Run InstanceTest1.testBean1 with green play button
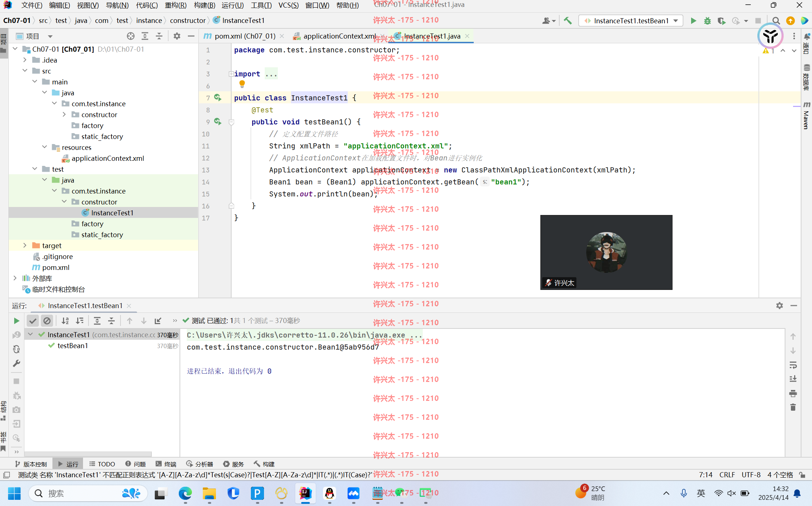 click(x=693, y=21)
